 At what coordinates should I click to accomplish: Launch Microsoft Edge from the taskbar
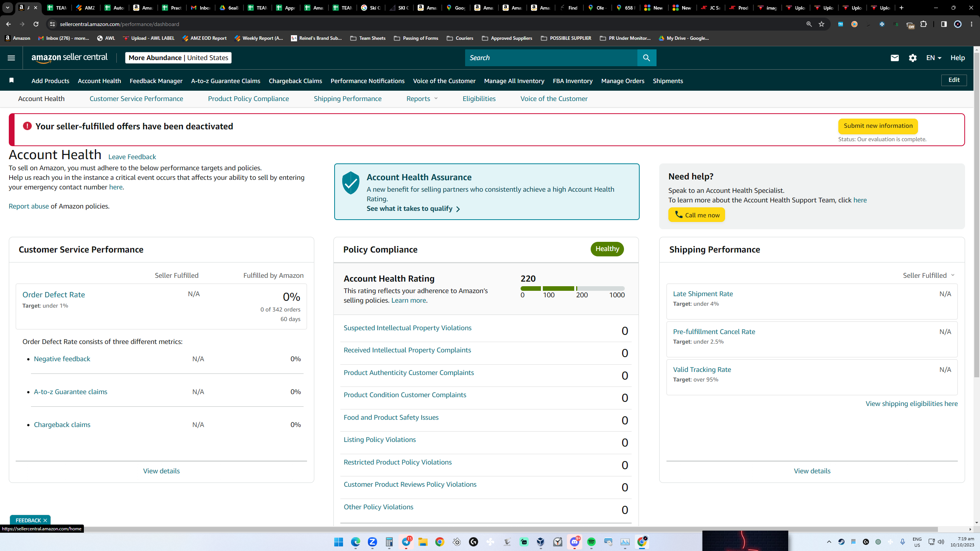355,542
